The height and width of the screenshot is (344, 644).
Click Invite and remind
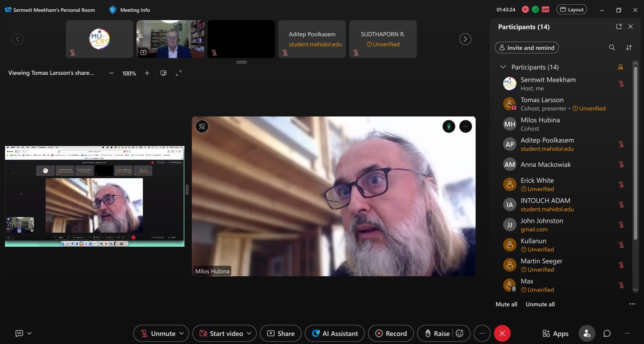point(527,48)
